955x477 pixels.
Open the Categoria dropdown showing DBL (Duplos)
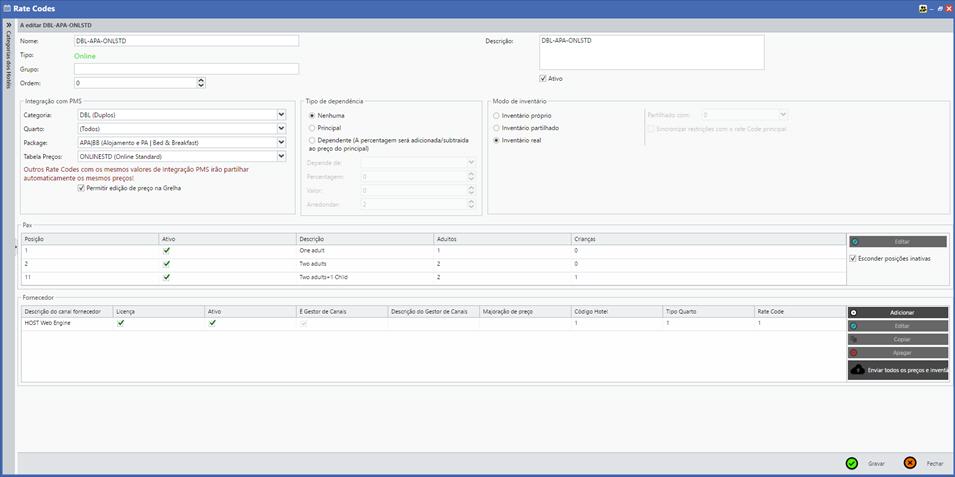[281, 115]
